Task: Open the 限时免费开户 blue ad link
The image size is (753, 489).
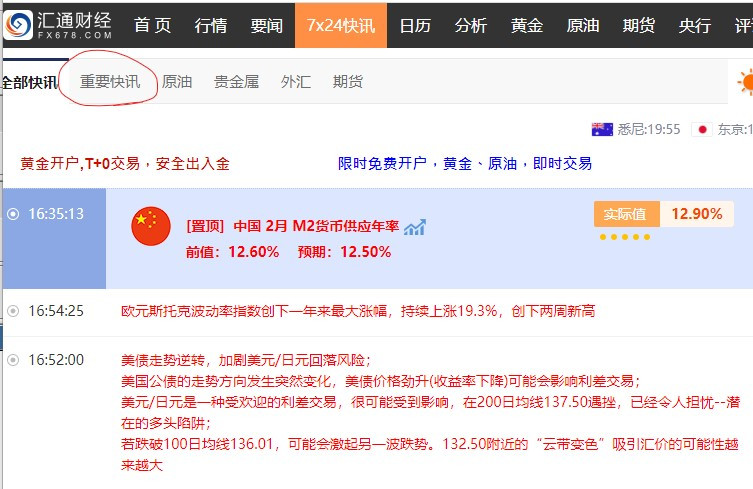Action: [465, 164]
